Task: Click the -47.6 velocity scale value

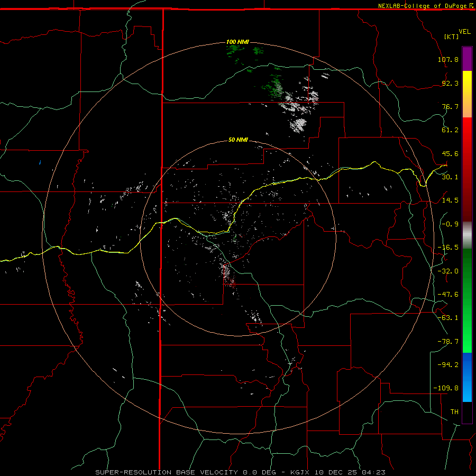Action: (x=448, y=295)
